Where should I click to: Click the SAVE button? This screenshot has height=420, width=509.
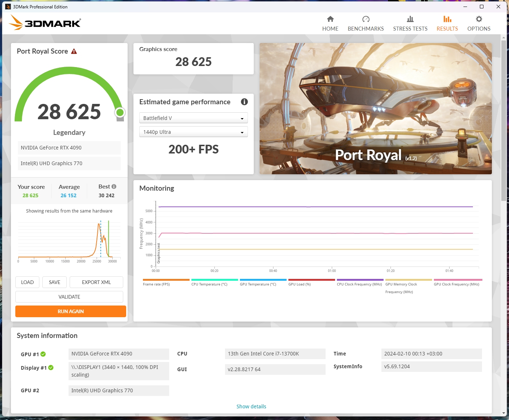tap(55, 282)
